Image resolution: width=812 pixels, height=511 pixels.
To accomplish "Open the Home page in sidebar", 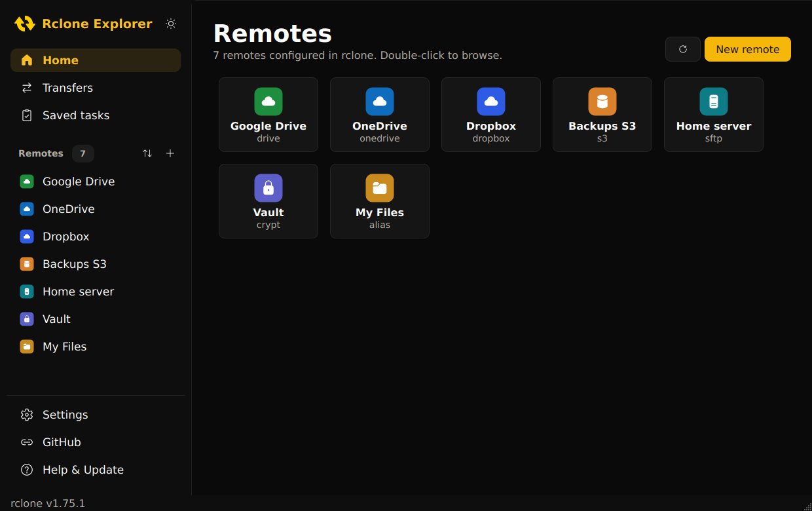I will point(96,60).
